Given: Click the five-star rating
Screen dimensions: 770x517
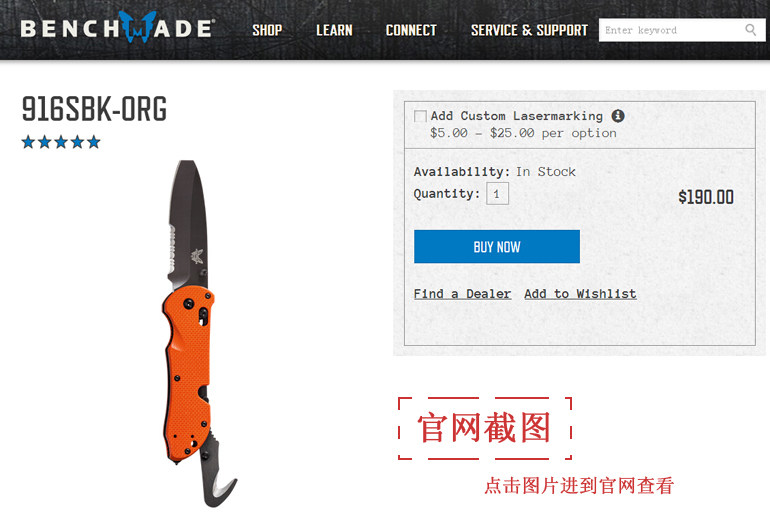Looking at the screenshot, I should pyautogui.click(x=61, y=142).
